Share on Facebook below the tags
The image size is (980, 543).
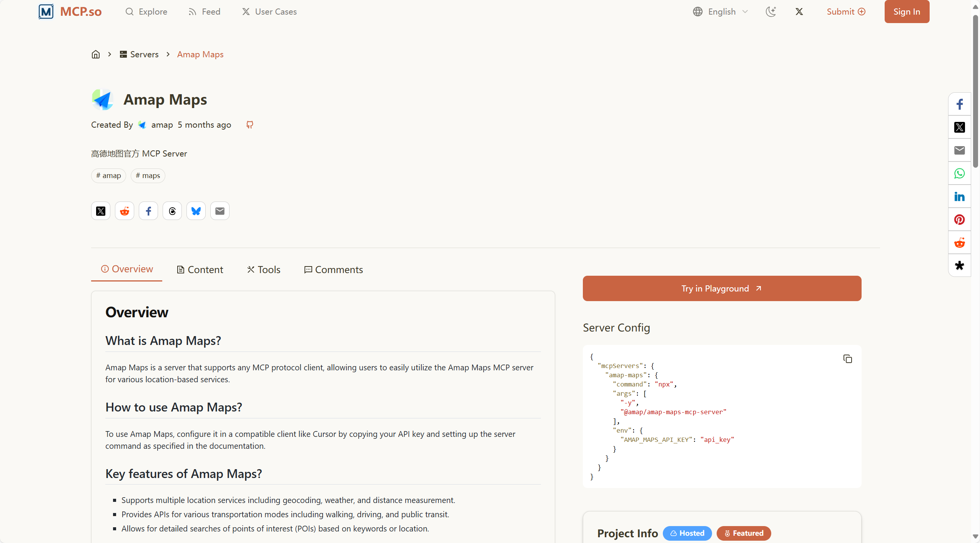click(148, 211)
